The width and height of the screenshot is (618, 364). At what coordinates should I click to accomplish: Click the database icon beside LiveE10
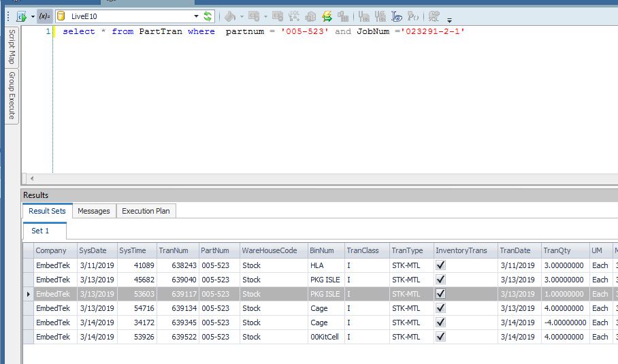pyautogui.click(x=61, y=16)
